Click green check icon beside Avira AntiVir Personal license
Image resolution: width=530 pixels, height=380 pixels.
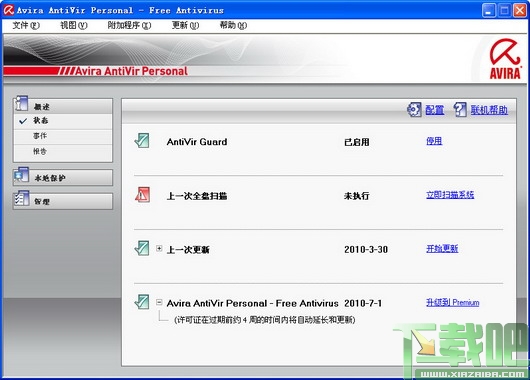point(142,302)
